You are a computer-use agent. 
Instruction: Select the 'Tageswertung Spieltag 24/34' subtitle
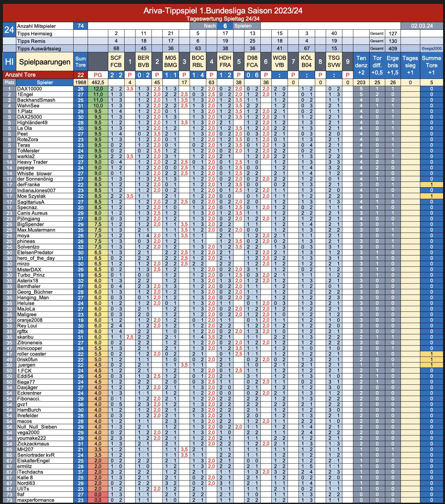(x=223, y=19)
